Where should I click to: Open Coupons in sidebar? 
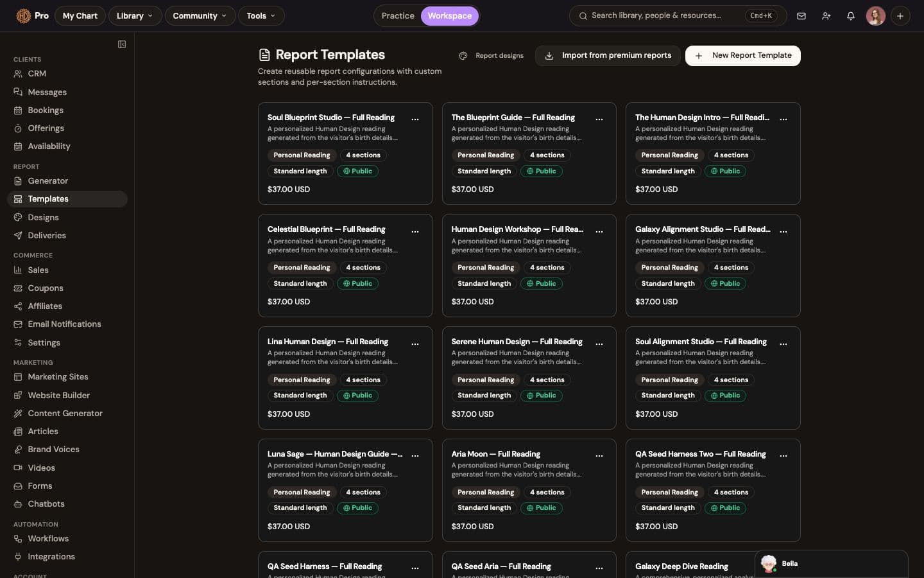click(67, 288)
